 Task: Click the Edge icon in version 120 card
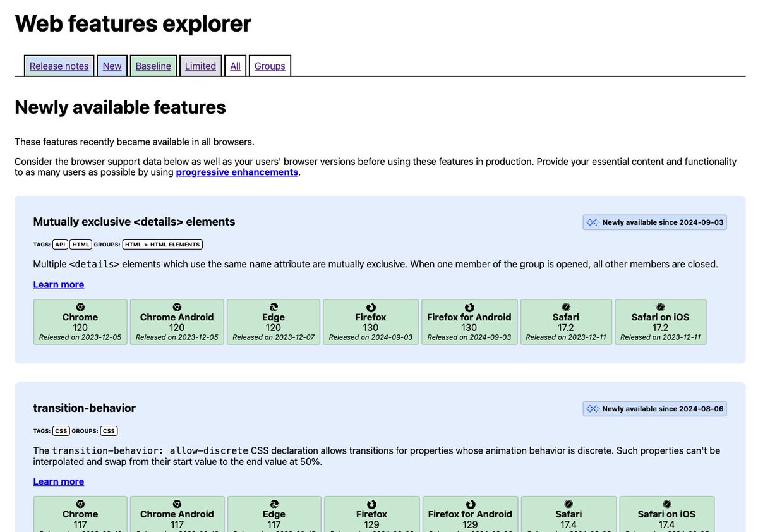(274, 307)
